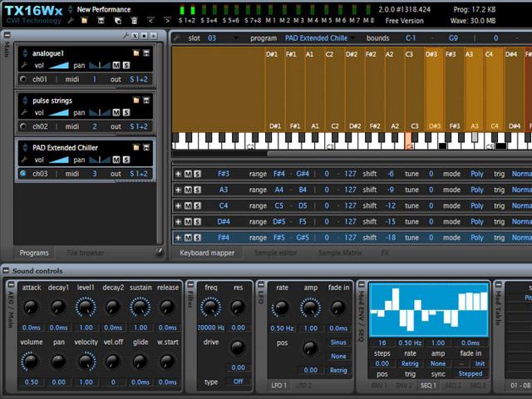Click the save performance disk icon
Image resolution: width=532 pixels, height=399 pixels.
(x=100, y=20)
